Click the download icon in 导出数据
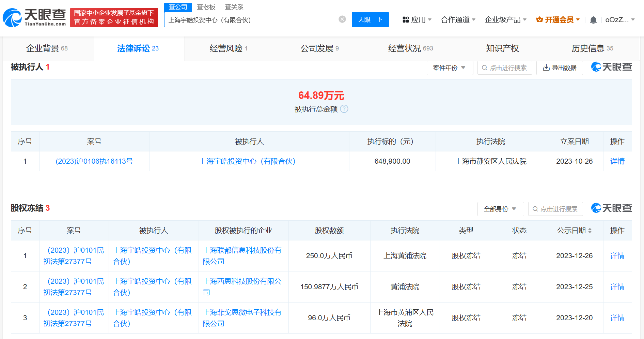 (546, 68)
